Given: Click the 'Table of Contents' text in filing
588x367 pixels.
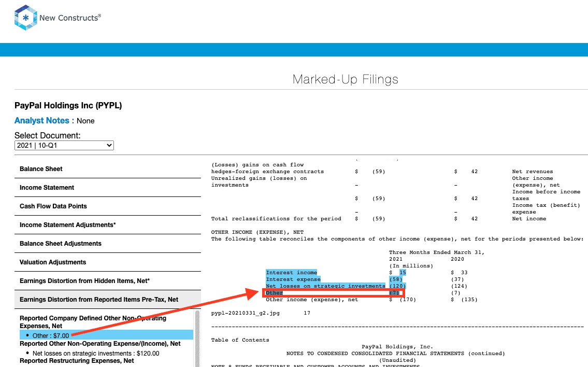Looking at the screenshot, I should click(x=240, y=340).
